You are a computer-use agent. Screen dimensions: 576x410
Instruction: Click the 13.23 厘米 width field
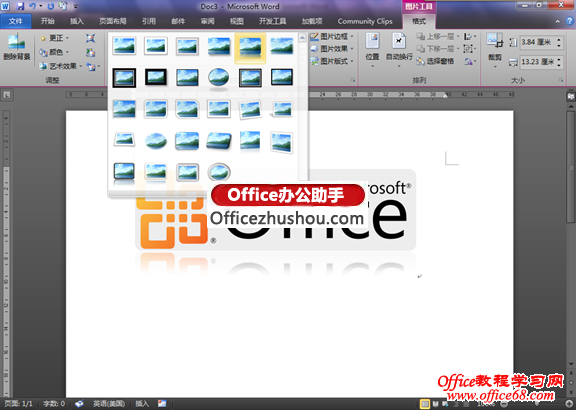click(541, 62)
